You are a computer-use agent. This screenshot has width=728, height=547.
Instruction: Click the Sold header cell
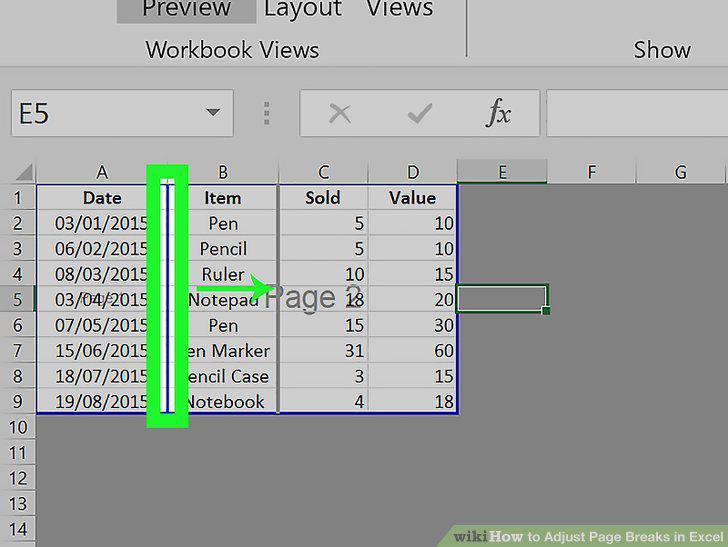coord(324,198)
